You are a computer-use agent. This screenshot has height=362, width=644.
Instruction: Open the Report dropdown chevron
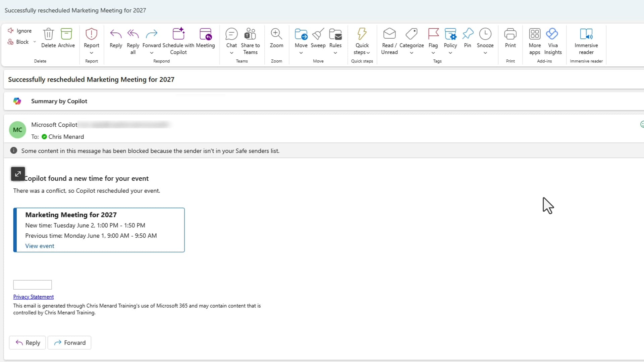tap(91, 53)
